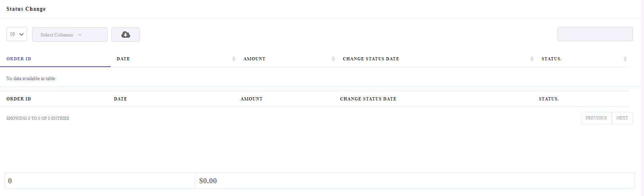The height and width of the screenshot is (196, 644).
Task: Expand the Select Columns dropdown
Action: pos(70,35)
